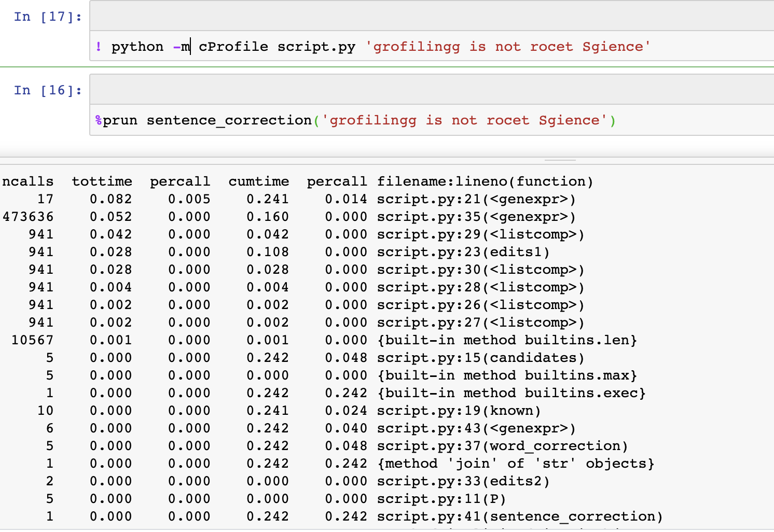Click the filename:lineno(function) column header

pyautogui.click(x=485, y=181)
